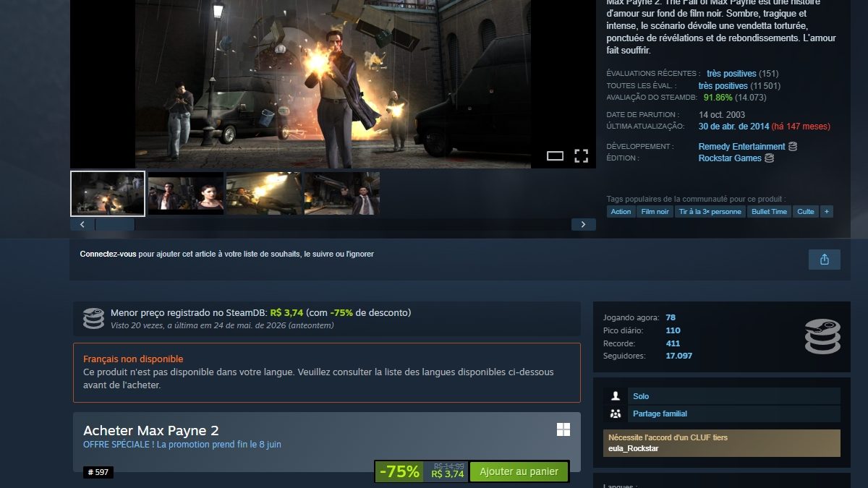Click the '(há 147 meses)' text
Viewport: 868px width, 488px height.
(x=801, y=127)
